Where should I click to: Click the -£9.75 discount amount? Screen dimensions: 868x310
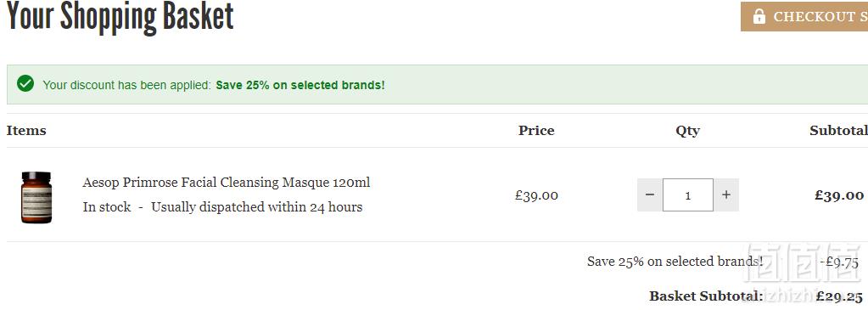pos(839,262)
